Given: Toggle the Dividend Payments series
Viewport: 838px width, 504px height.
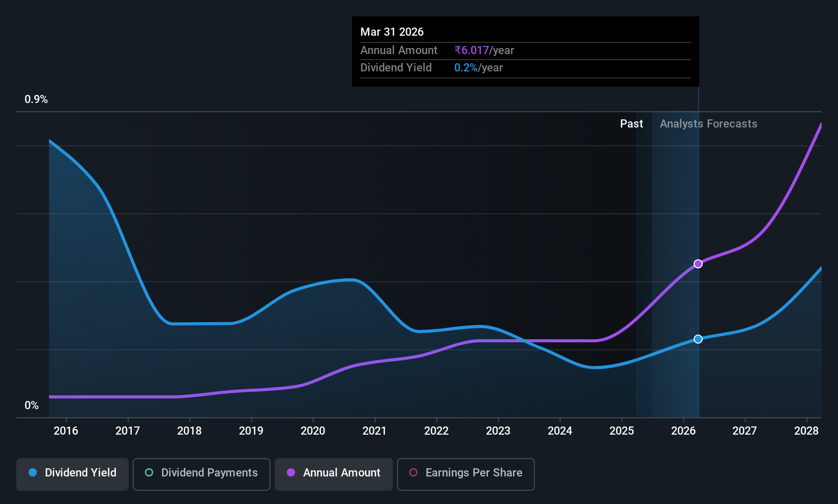Looking at the screenshot, I should point(202,474).
